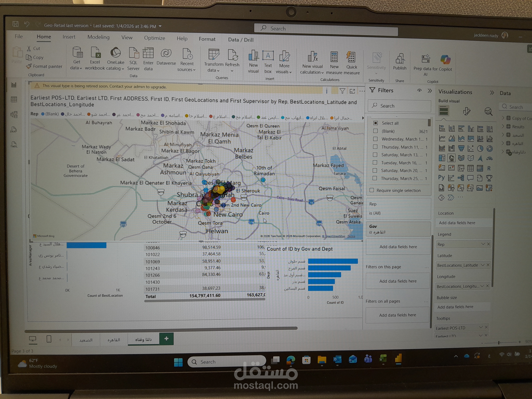Screen dimensions: 532x399
Task: Switch to Table view in left sidebar
Action: [14, 99]
